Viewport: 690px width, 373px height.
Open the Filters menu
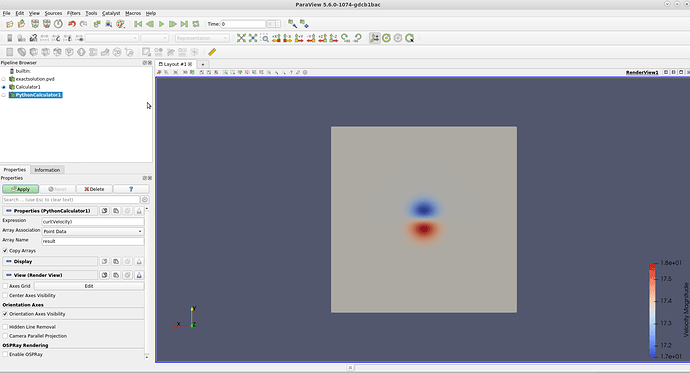coord(73,13)
